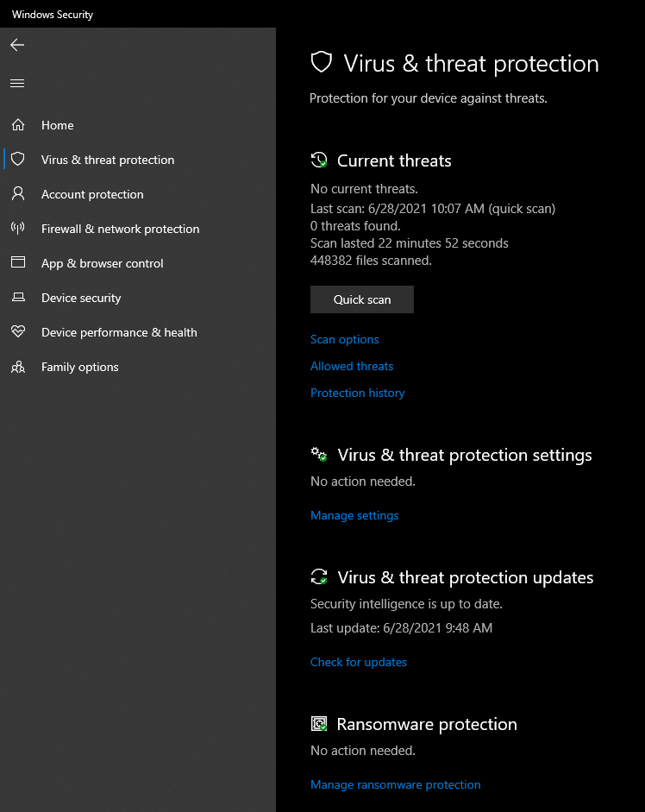Check for updates to security intelligence
Screen dimensions: 645x812
359,662
